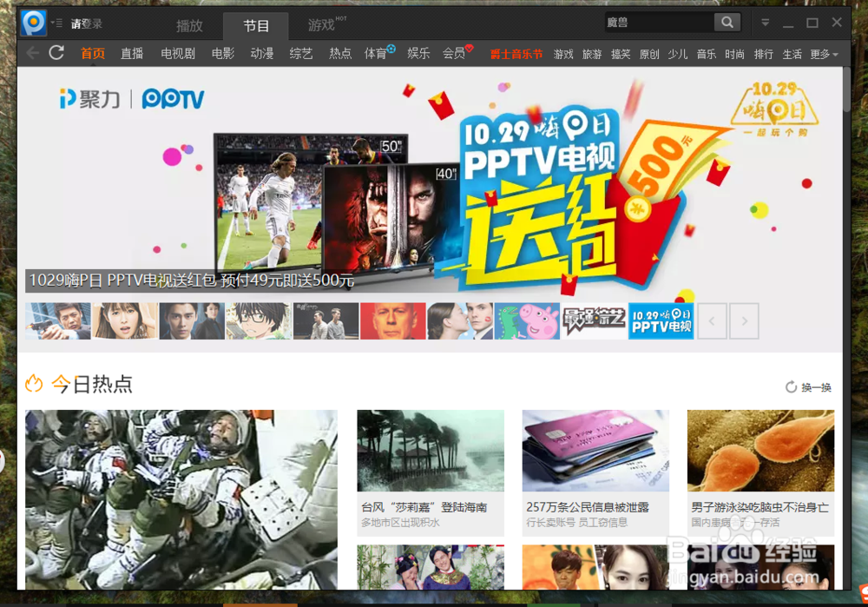Screen dimensions: 868x607
Task: Select the two people in dark suits thumbnail
Action: tap(192, 320)
